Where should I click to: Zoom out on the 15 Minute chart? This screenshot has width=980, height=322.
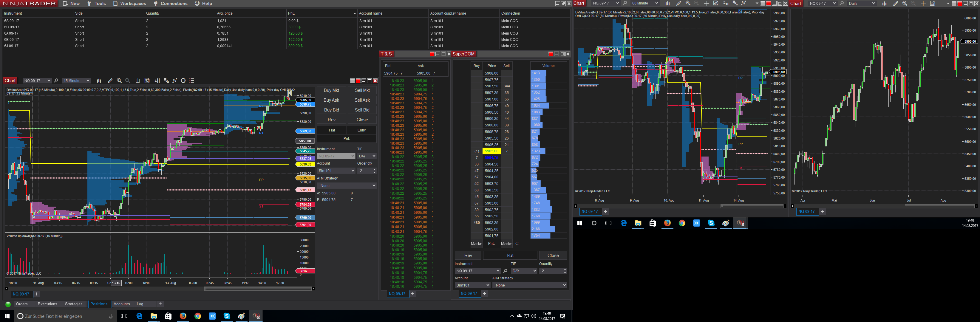[128, 80]
